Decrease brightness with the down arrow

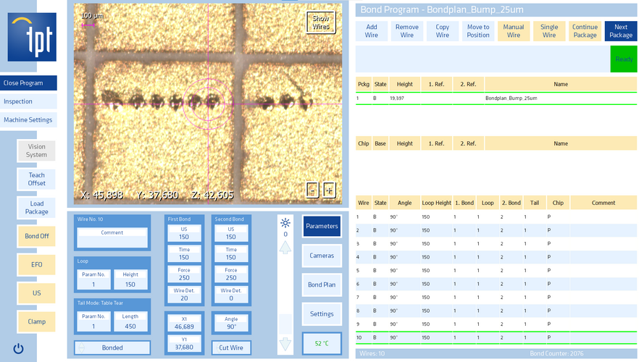pyautogui.click(x=285, y=344)
